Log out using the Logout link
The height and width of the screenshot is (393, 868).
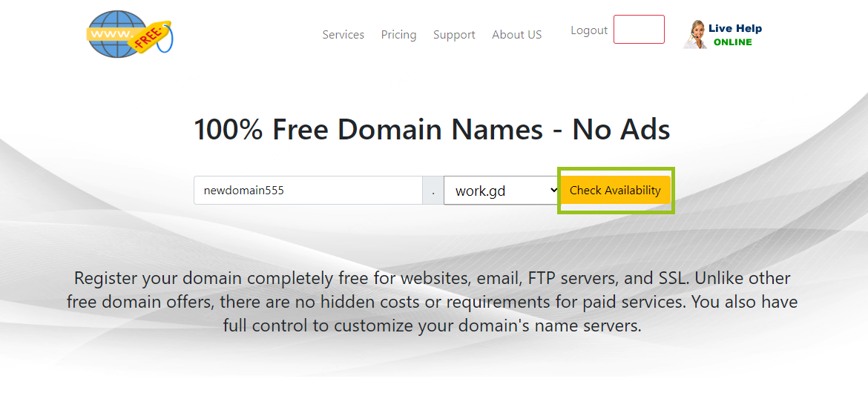click(589, 30)
